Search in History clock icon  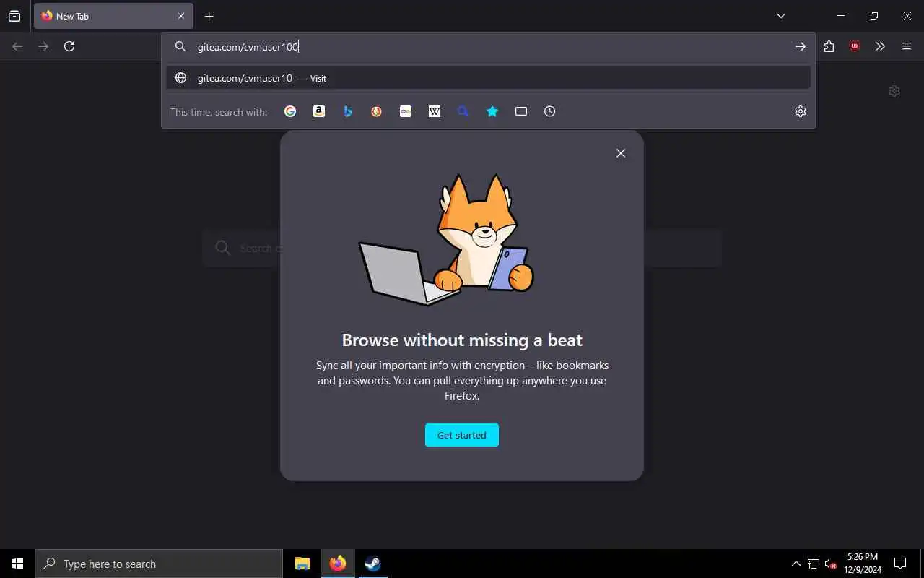[550, 111]
